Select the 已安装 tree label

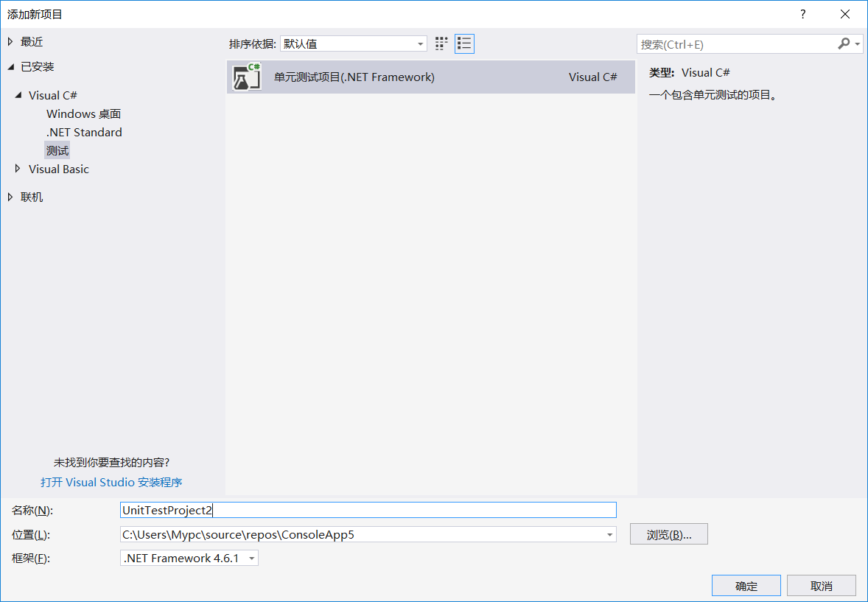37,67
